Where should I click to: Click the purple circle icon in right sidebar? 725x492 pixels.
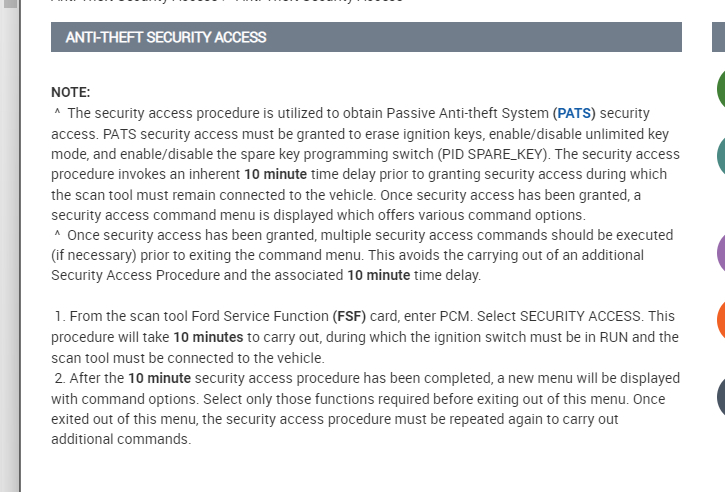[x=720, y=252]
